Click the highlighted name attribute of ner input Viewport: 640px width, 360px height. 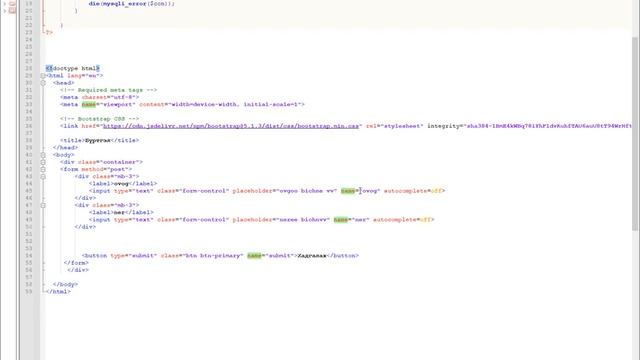(340, 220)
